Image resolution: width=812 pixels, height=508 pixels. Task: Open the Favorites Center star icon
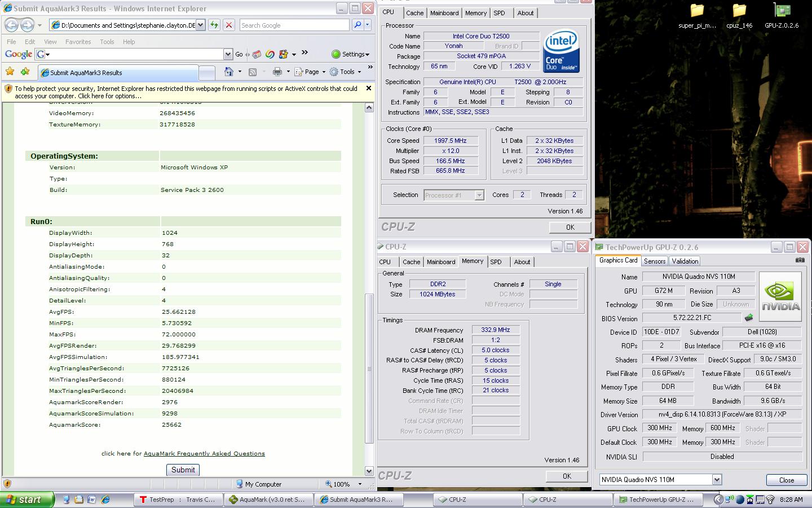pyautogui.click(x=10, y=72)
